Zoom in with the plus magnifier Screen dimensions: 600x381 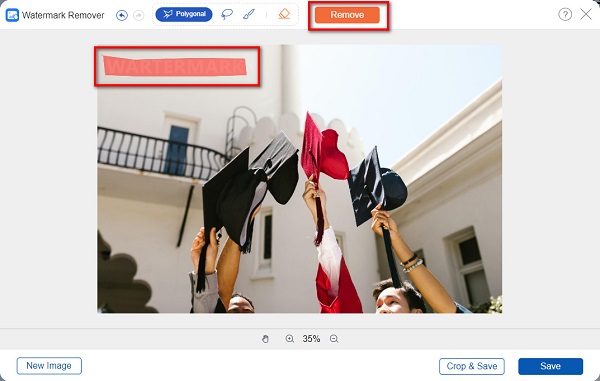(x=290, y=339)
